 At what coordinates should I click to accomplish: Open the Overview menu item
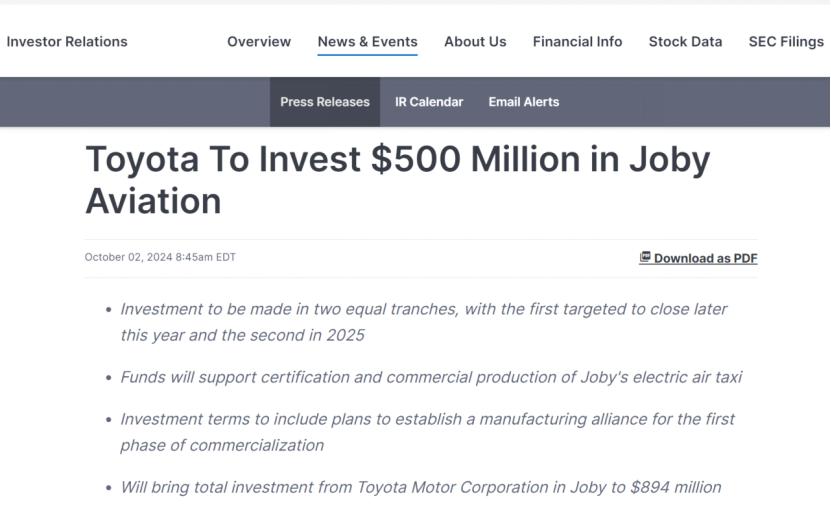pos(259,42)
